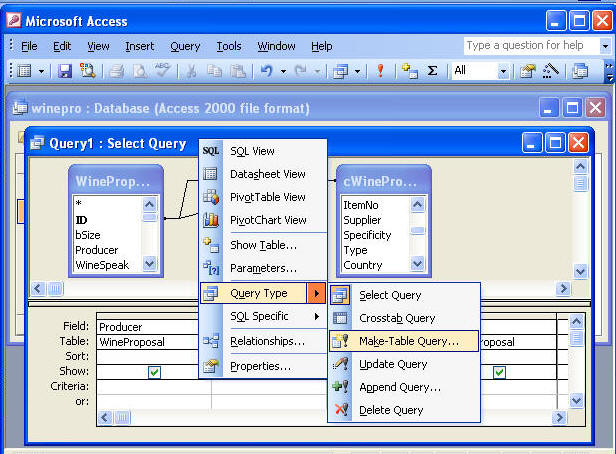Open the File menu
This screenshot has height=454, width=616.
(29, 46)
